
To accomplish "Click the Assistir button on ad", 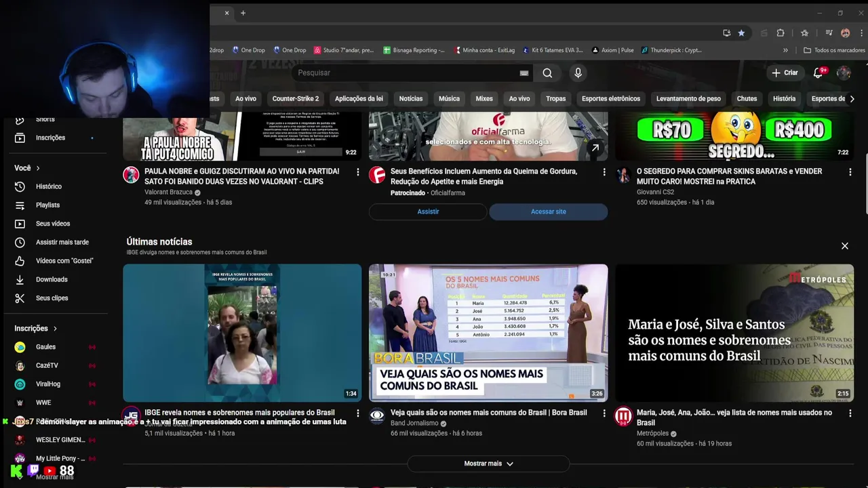I will point(428,211).
